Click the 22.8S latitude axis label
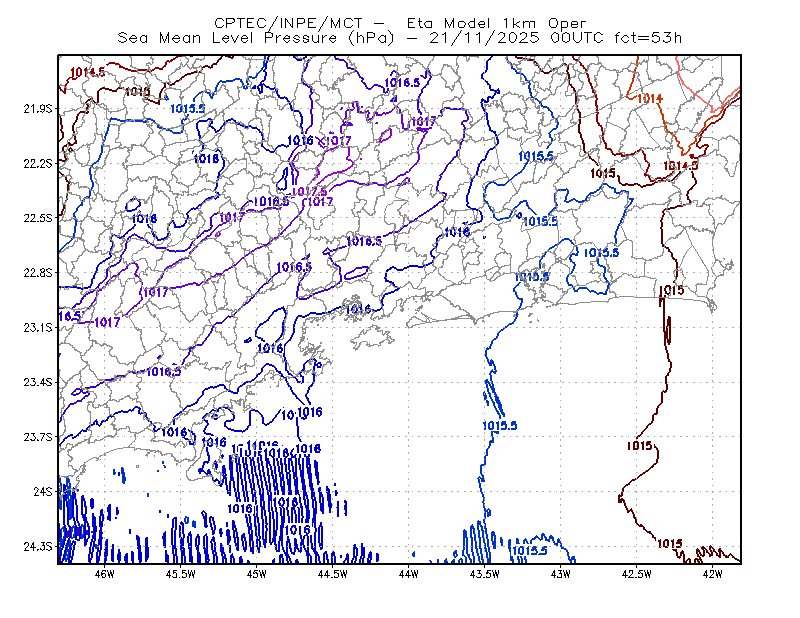Screen dimensions: 800x618 [38, 273]
